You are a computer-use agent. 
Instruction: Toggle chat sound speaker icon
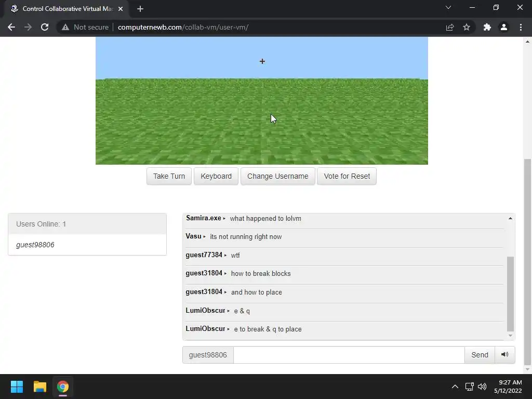[x=505, y=355]
